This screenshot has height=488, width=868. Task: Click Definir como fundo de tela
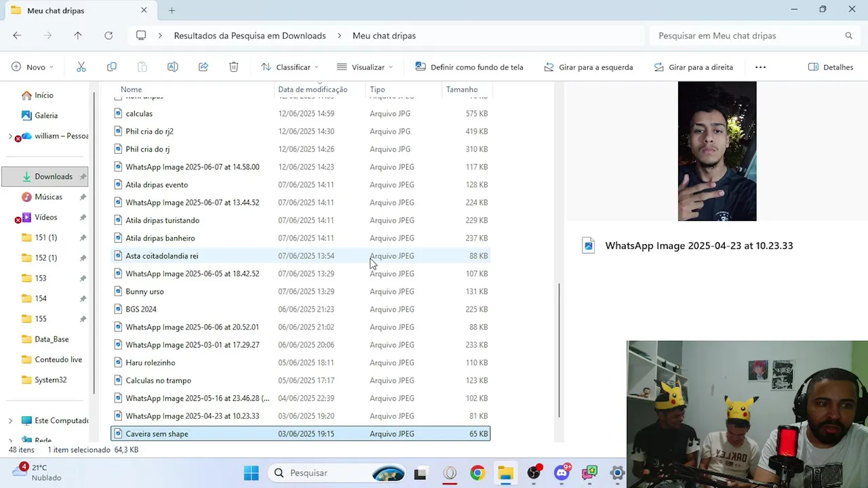point(469,67)
